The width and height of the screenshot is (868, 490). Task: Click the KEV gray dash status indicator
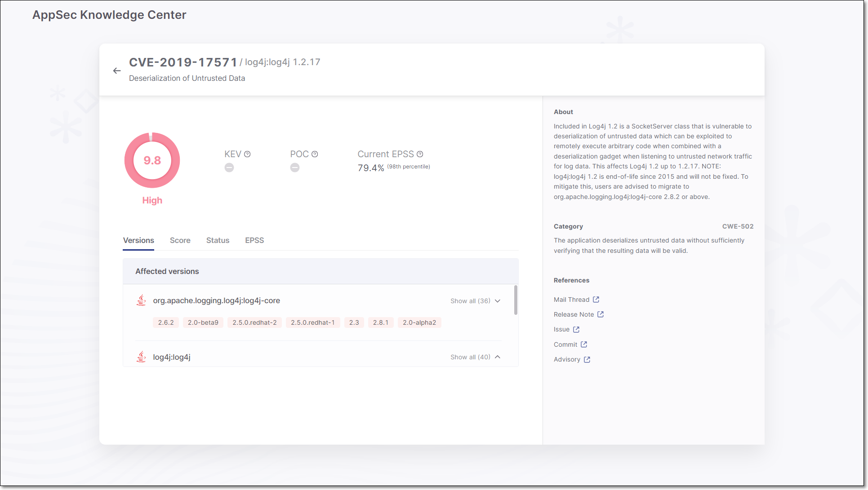(x=229, y=168)
